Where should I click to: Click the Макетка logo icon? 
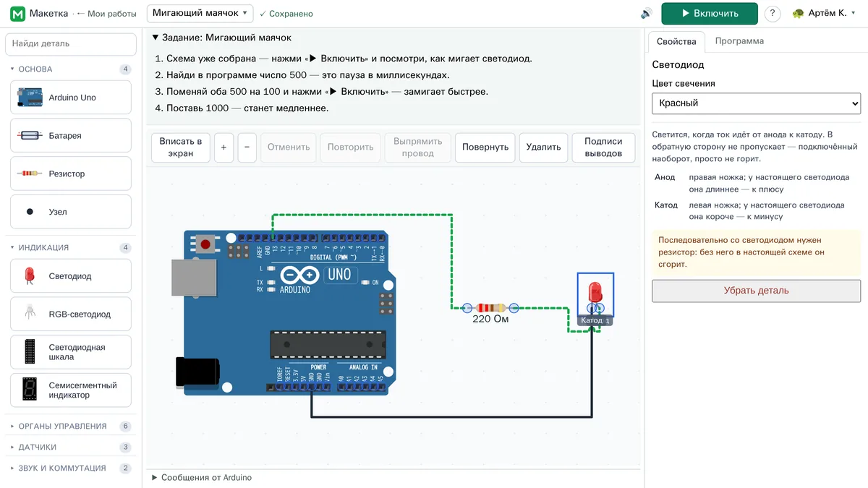point(17,14)
